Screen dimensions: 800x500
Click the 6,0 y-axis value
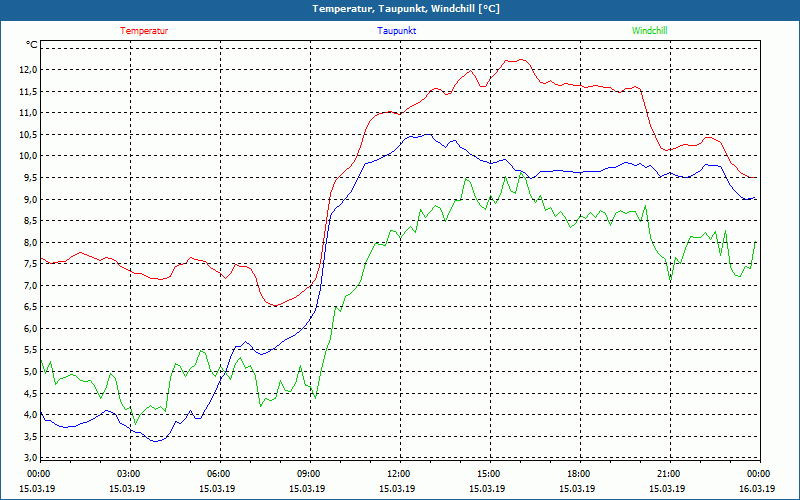tap(30, 329)
